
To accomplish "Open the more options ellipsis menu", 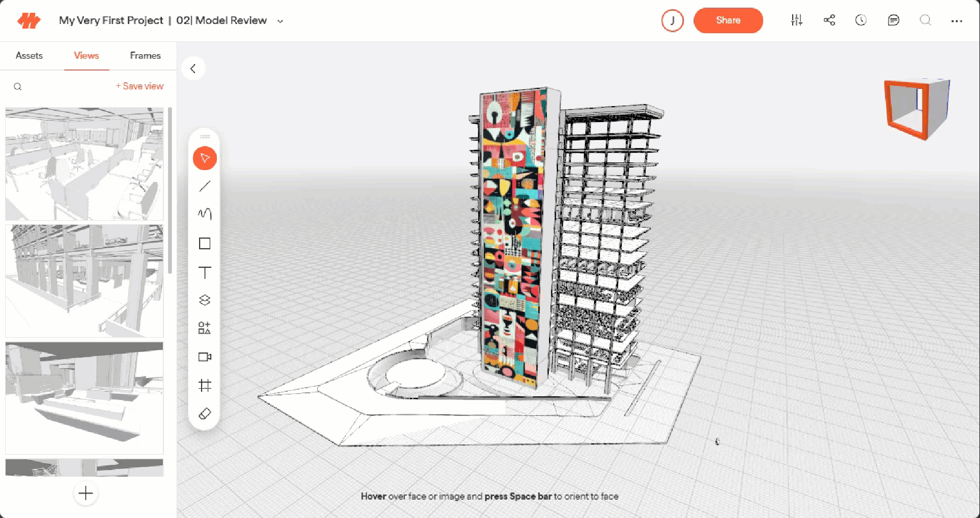I will pyautogui.click(x=957, y=21).
